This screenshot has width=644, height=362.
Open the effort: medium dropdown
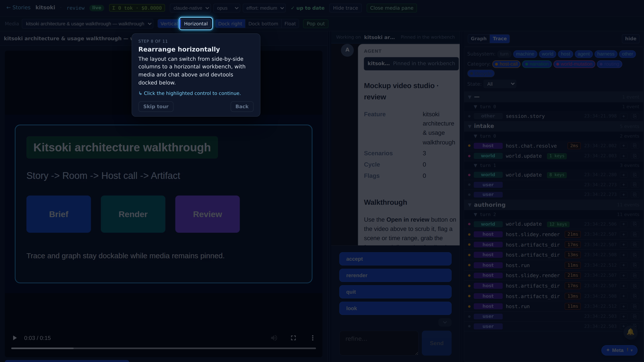264,8
